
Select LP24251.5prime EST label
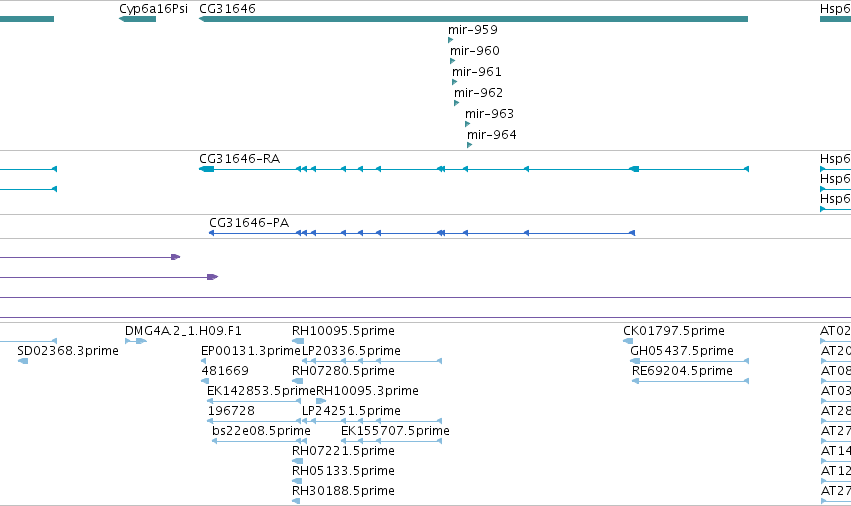coord(351,411)
